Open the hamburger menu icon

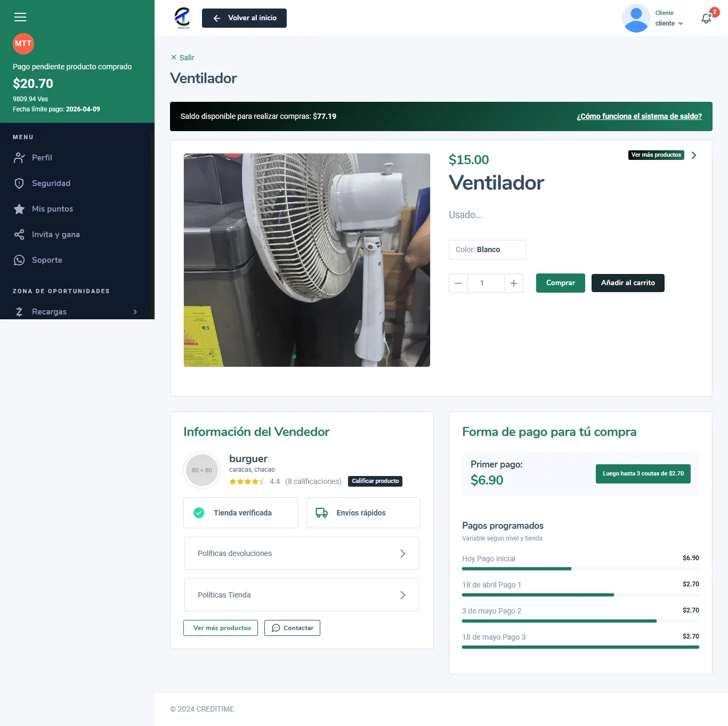20,17
